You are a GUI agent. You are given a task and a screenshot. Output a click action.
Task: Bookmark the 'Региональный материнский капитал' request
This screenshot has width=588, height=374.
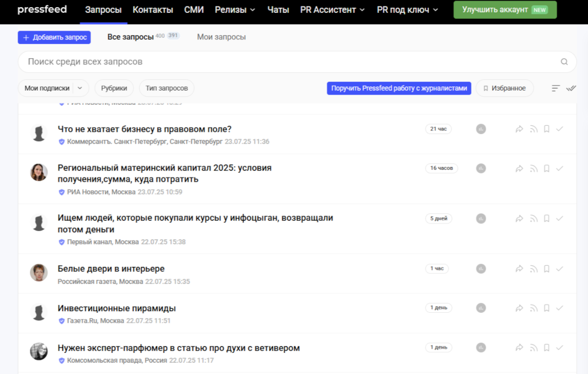pos(547,168)
